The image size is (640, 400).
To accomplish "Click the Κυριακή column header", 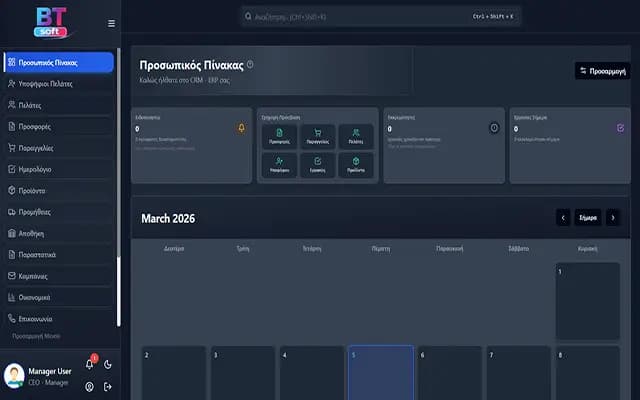I will (x=587, y=248).
